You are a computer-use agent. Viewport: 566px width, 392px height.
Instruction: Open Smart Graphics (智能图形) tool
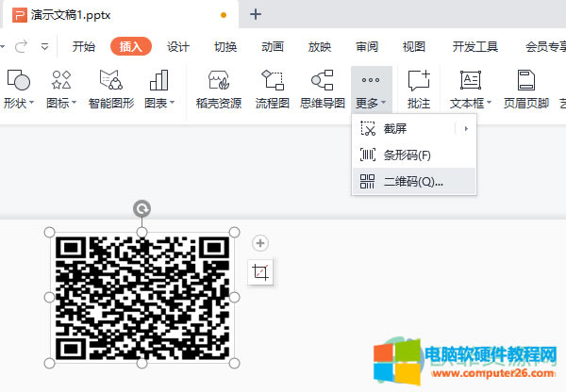click(111, 81)
